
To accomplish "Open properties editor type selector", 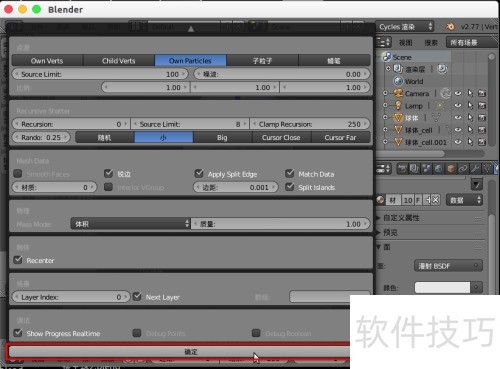I will (x=384, y=169).
